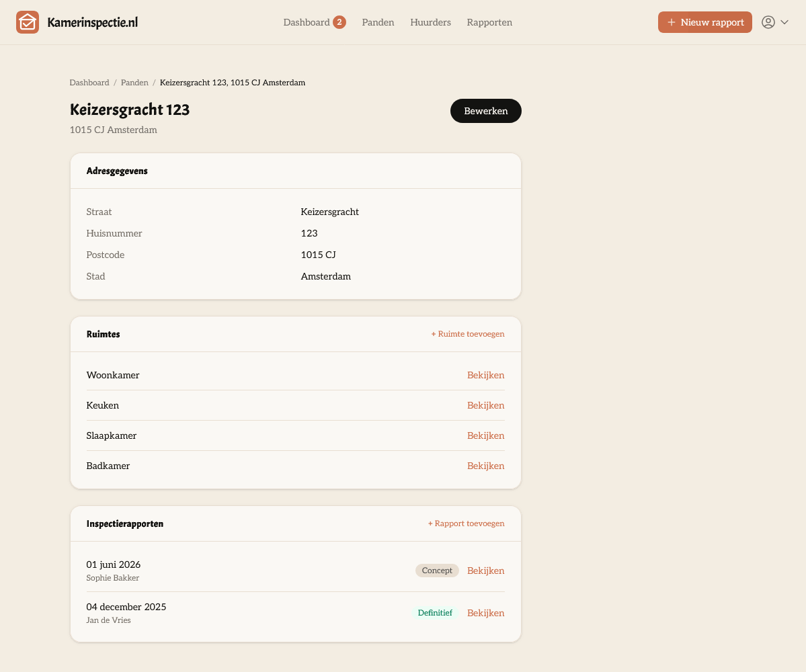Open the Dashboard nav item

[307, 22]
